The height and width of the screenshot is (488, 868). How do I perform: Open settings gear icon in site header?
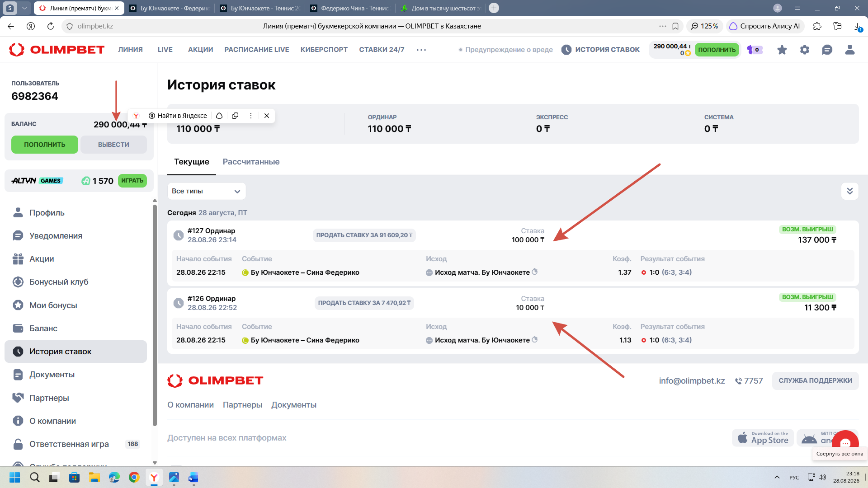805,50
